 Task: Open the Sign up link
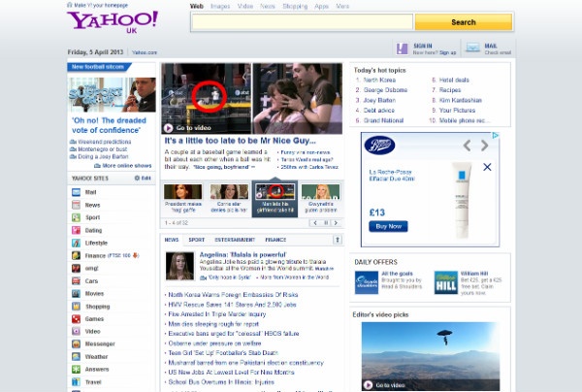click(447, 52)
